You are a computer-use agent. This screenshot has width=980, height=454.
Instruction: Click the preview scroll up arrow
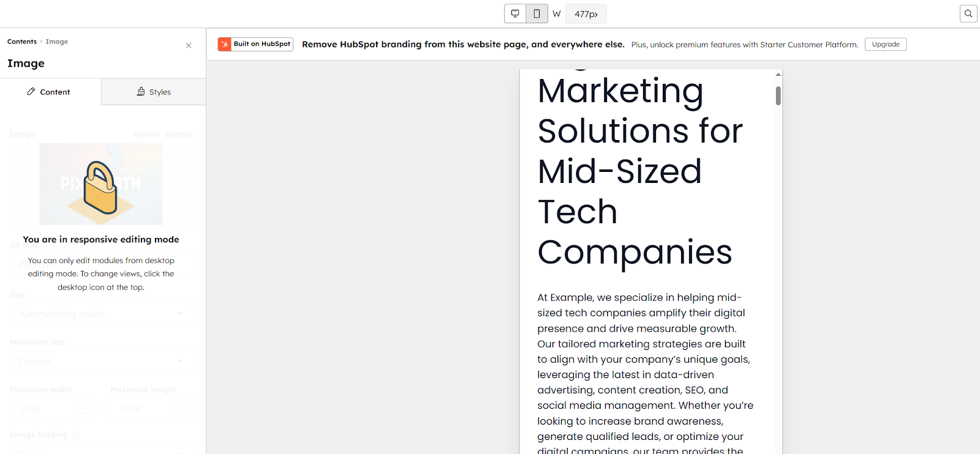click(778, 74)
